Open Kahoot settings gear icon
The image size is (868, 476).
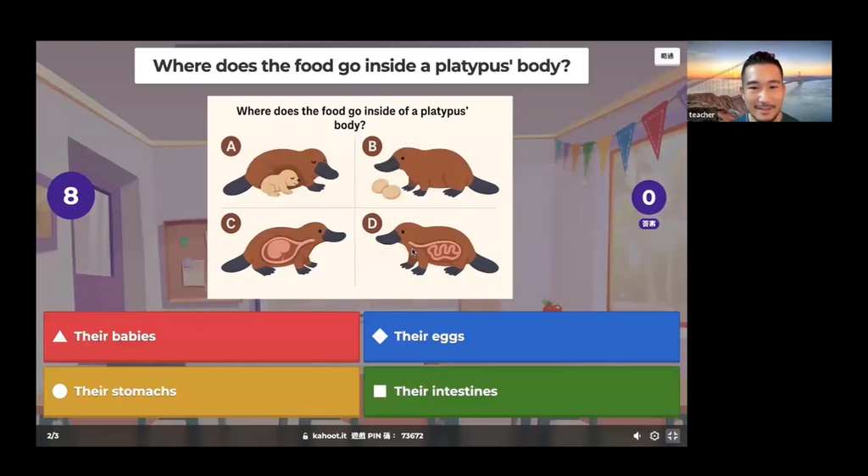pyautogui.click(x=654, y=436)
